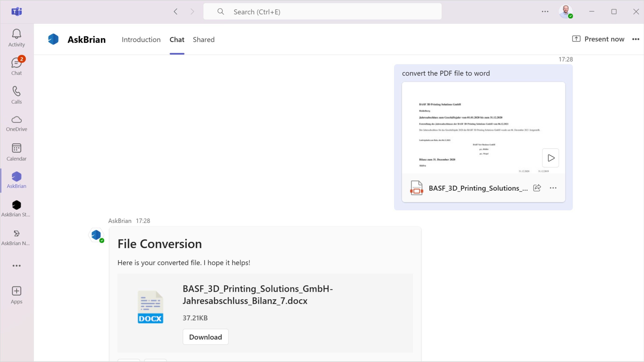Open the Apps store icon
The height and width of the screenshot is (362, 644).
point(17,295)
